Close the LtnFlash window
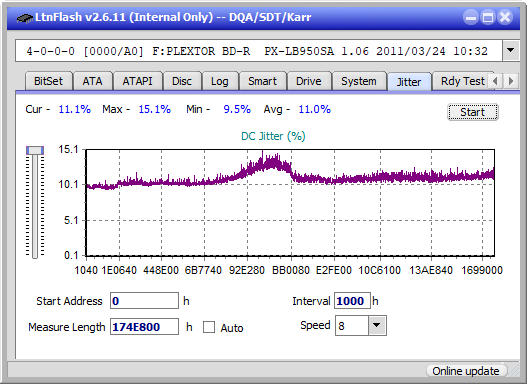Viewport: 527px width, 384px height. 505,17
